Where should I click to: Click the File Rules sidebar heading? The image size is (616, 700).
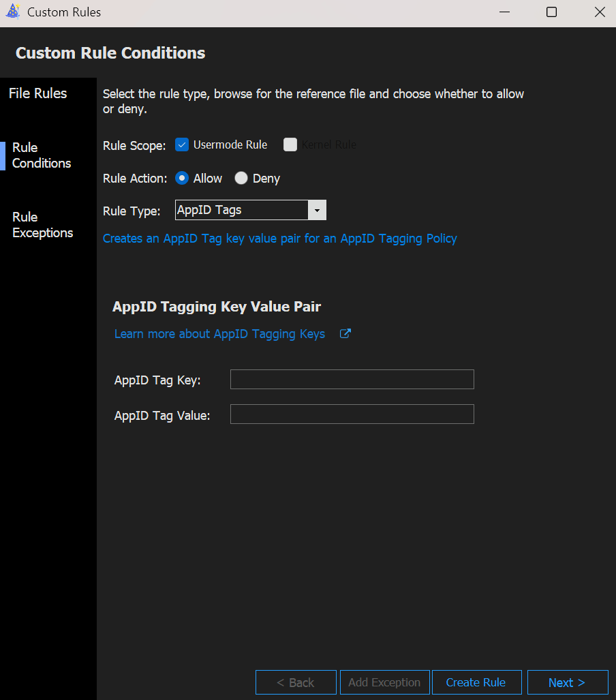(38, 93)
